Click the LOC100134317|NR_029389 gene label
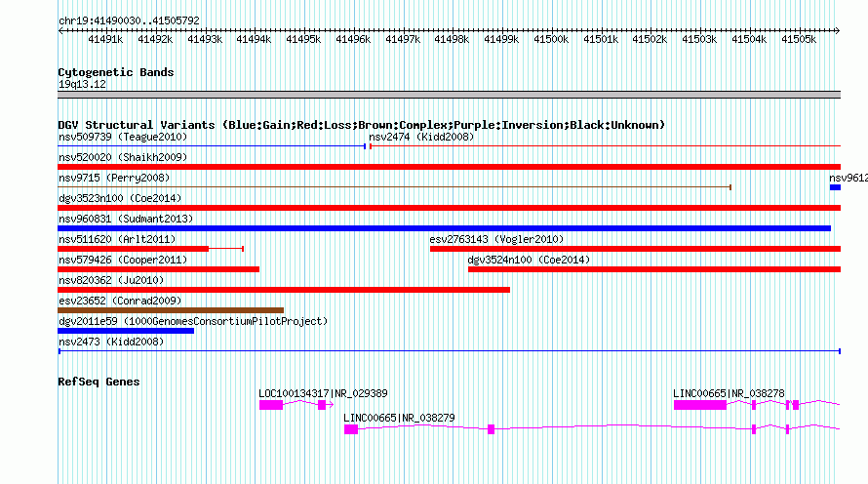This screenshot has height=484, width=868. pos(323,393)
